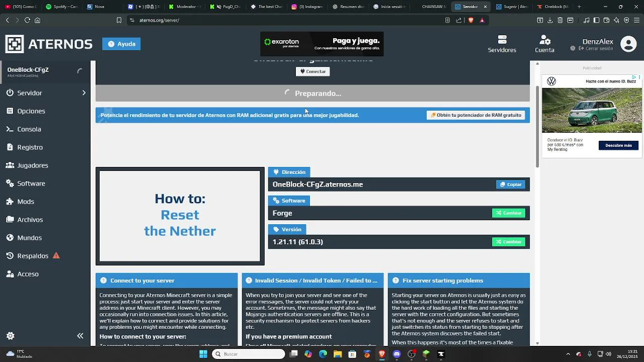This screenshot has height=362, width=644.
Task: Click the Dirección plug icon
Action: tap(276, 172)
